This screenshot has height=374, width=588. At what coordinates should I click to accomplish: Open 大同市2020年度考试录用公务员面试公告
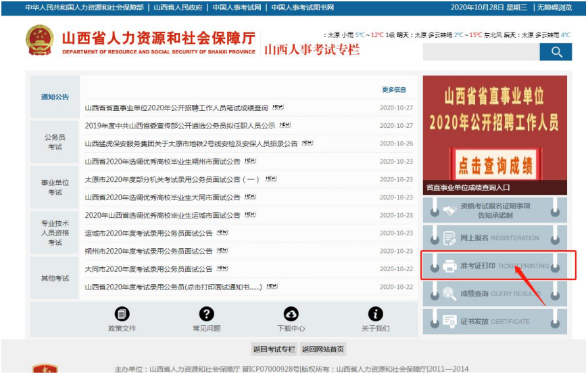click(149, 269)
